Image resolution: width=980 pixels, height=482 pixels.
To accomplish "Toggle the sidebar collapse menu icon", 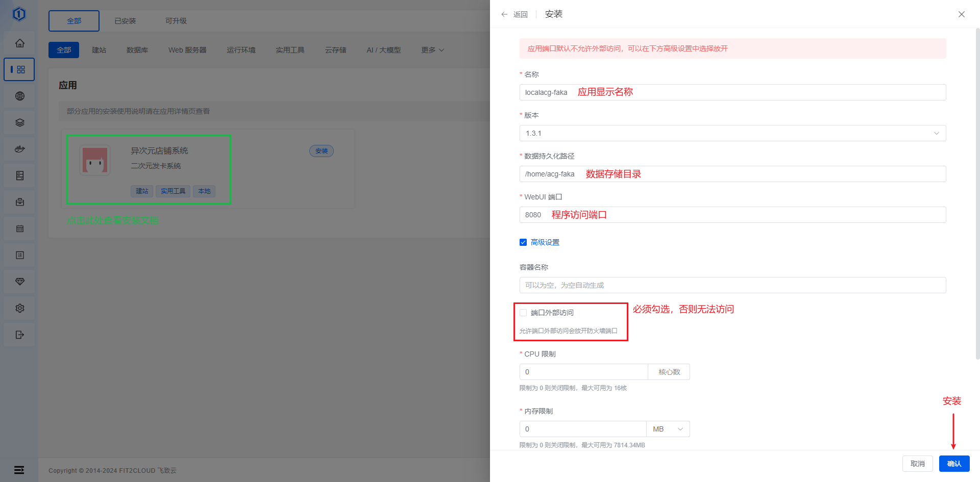I will [19, 470].
